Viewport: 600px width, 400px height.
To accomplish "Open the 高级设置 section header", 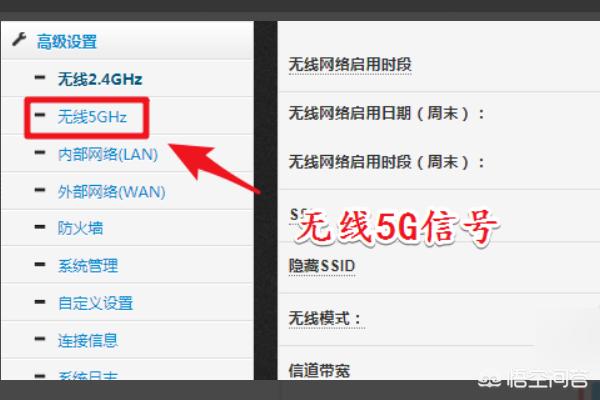I will pos(67,42).
